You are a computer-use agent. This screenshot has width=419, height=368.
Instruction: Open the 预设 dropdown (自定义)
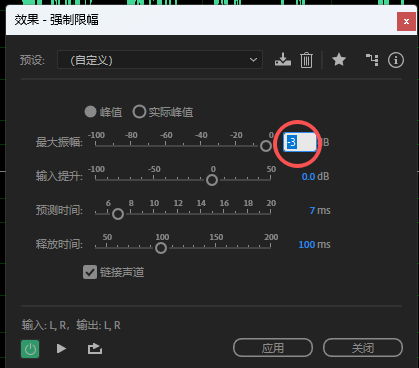tap(160, 60)
